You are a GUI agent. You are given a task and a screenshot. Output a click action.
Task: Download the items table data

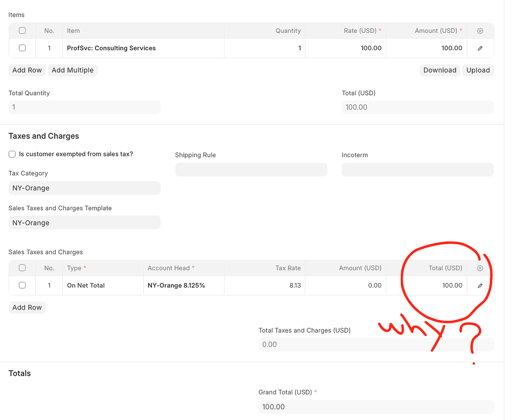tap(440, 70)
